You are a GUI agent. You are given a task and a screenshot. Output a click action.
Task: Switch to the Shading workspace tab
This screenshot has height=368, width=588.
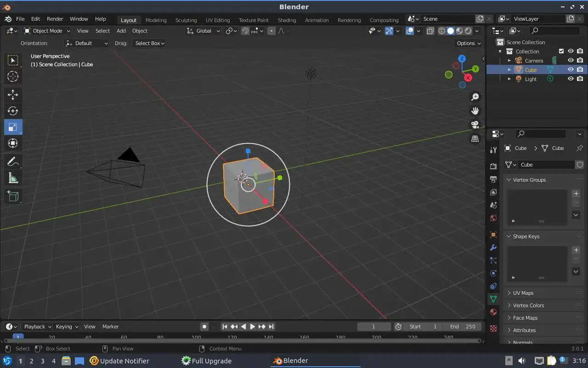point(287,20)
